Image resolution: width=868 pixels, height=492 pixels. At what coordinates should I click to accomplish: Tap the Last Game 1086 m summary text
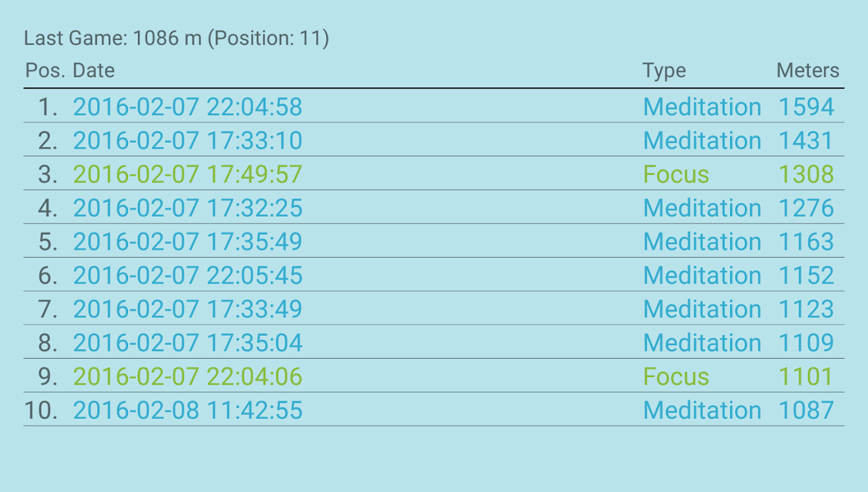coord(177,39)
